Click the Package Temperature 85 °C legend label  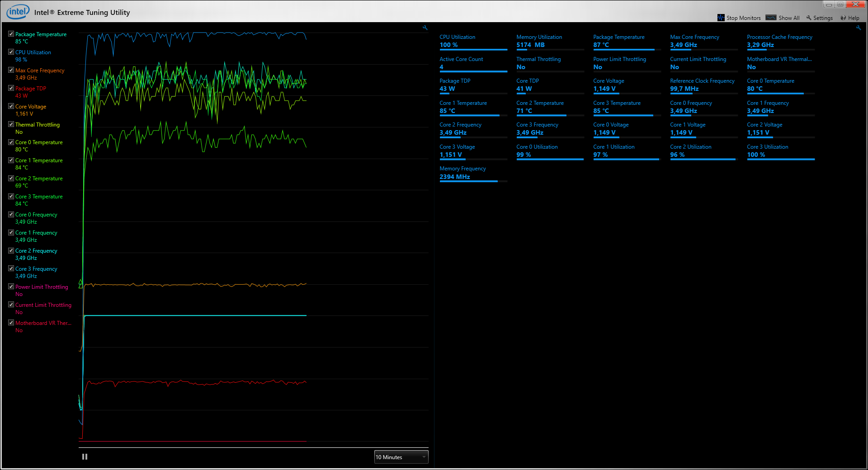tap(41, 38)
